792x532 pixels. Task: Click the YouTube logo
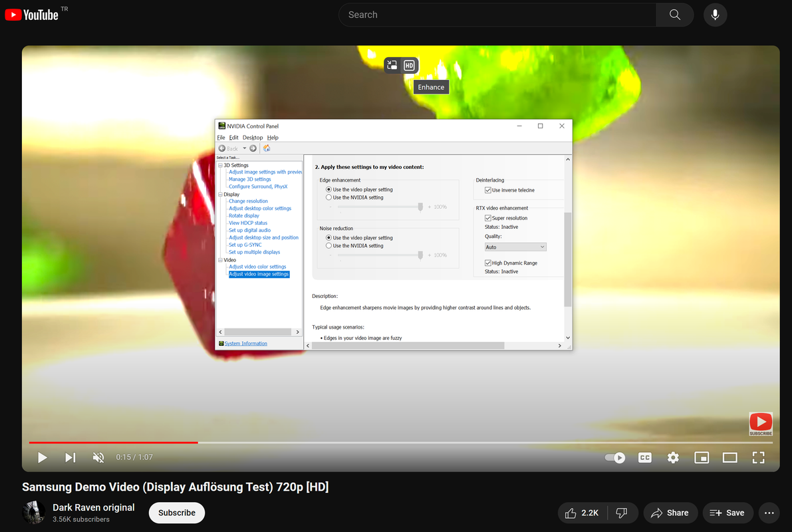32,15
